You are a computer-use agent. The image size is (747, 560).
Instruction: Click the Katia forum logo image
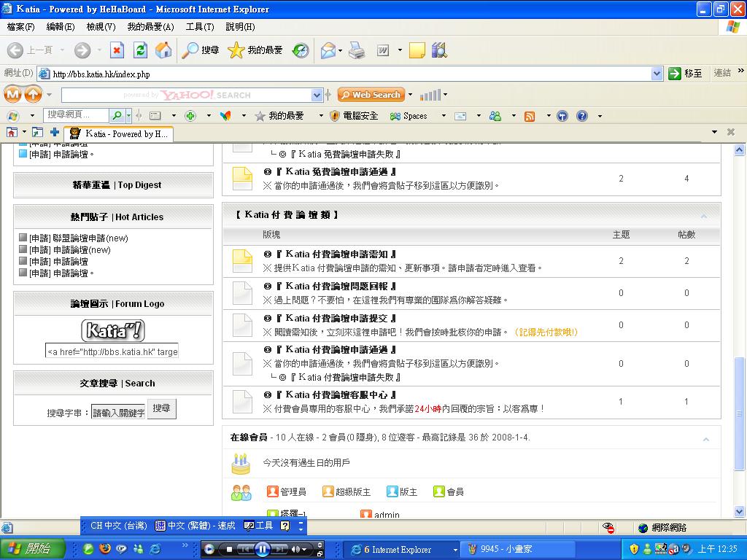tap(113, 330)
